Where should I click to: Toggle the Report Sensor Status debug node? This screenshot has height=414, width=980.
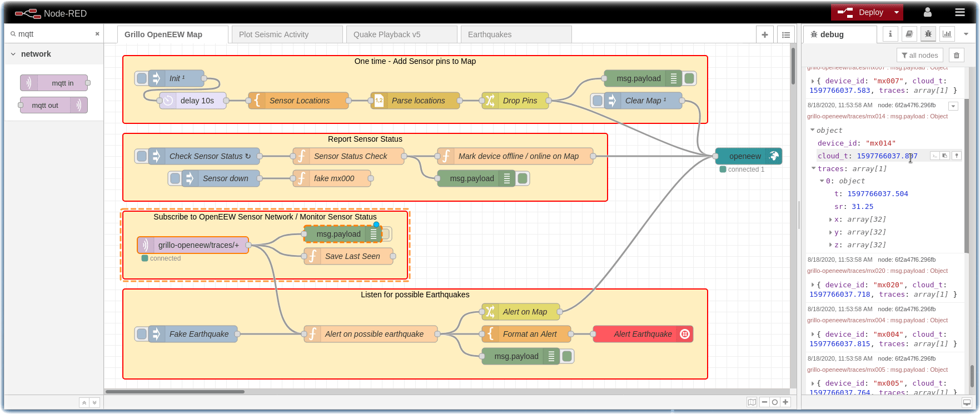tap(523, 178)
